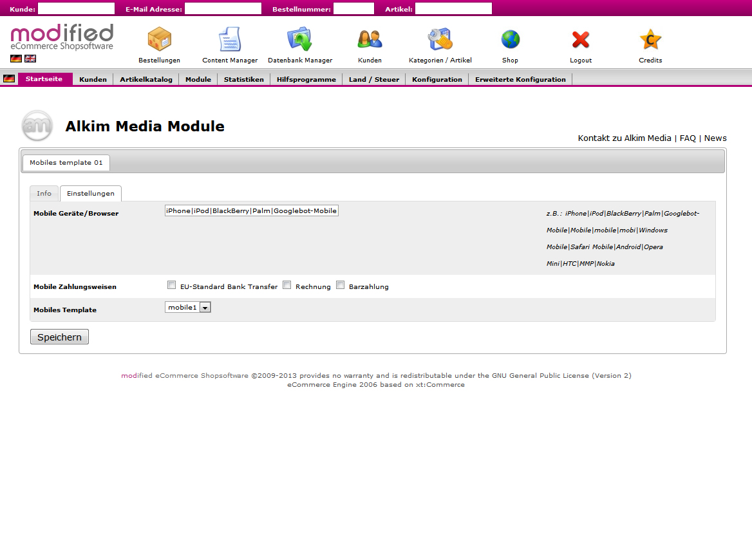Click the German flag in the navigation bar

click(x=9, y=79)
